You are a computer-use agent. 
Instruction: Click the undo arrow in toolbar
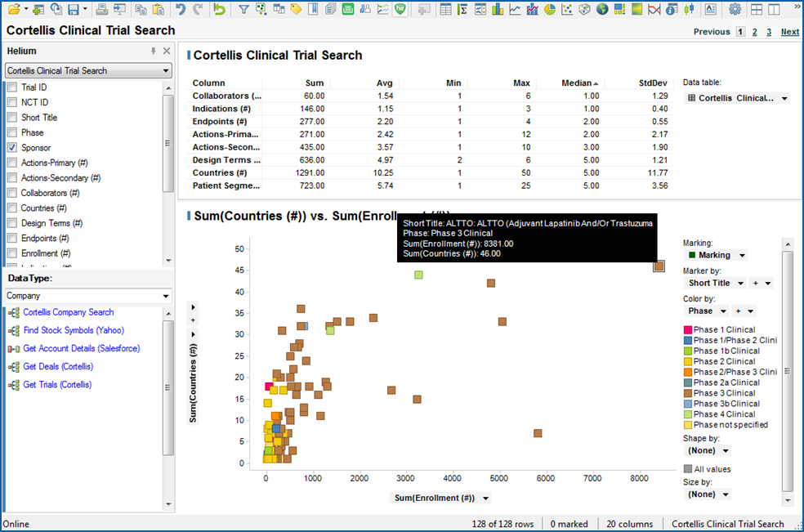tap(181, 9)
